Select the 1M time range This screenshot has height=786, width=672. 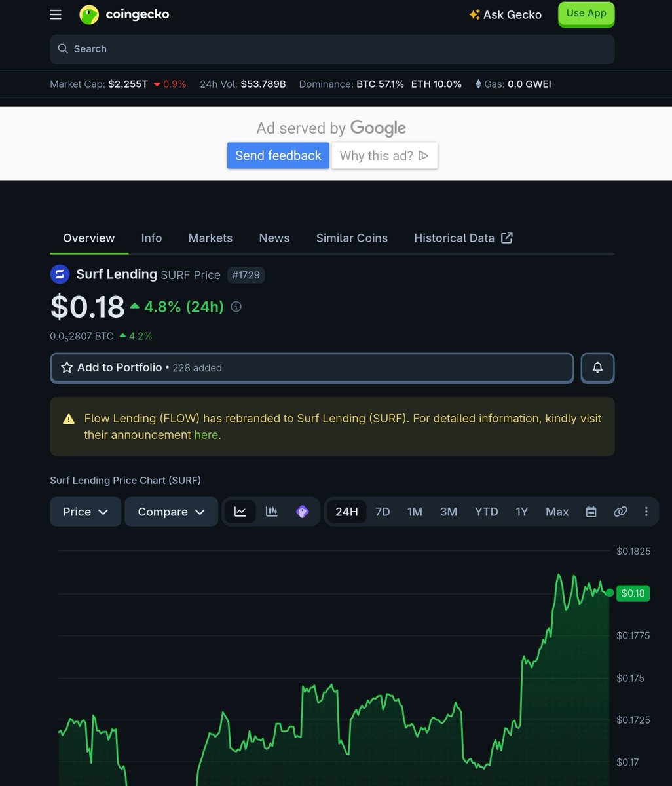click(415, 512)
